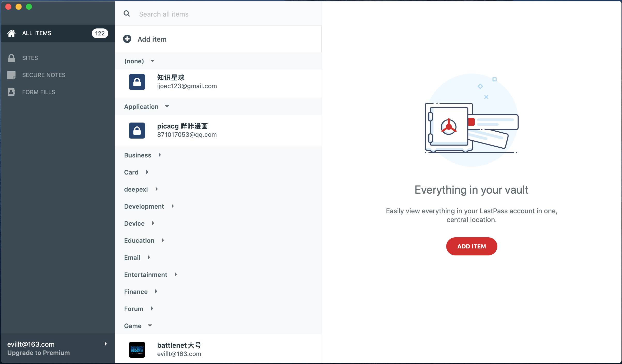Expand the Finance folder
This screenshot has height=364, width=622.
tap(156, 291)
